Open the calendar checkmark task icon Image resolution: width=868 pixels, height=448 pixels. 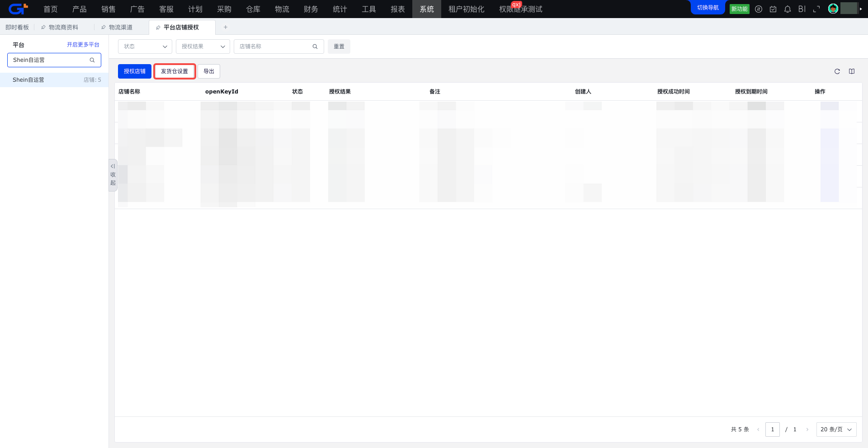pyautogui.click(x=773, y=9)
